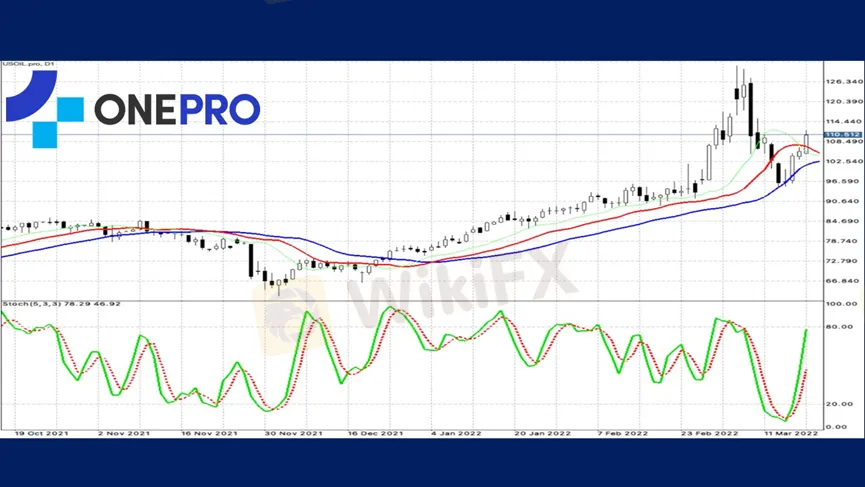Viewport: 865px width, 487px height.
Task: Click the WikiFX watermark logo
Action: click(420, 290)
